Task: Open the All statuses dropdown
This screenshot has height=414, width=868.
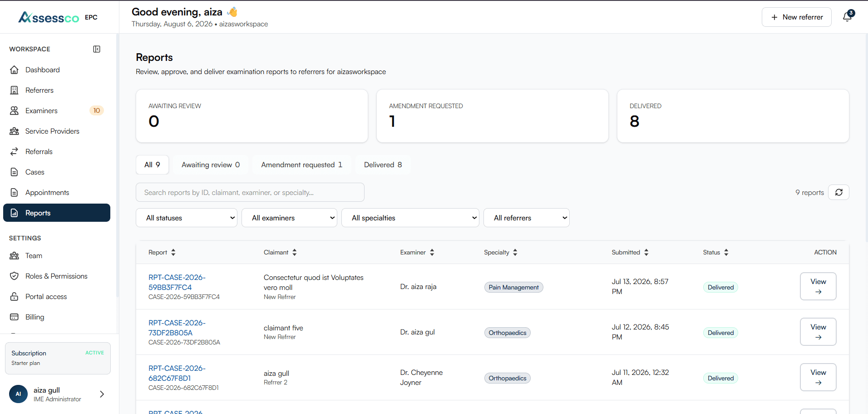Action: (x=187, y=218)
